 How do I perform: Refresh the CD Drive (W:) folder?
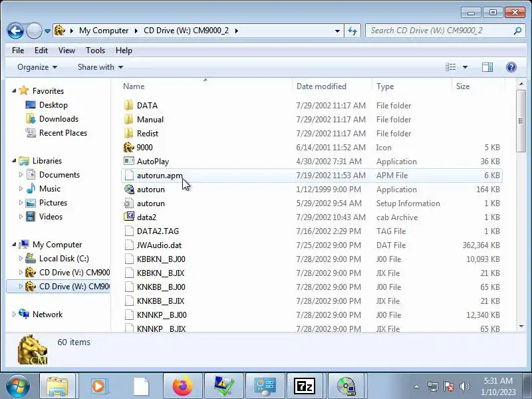352,31
